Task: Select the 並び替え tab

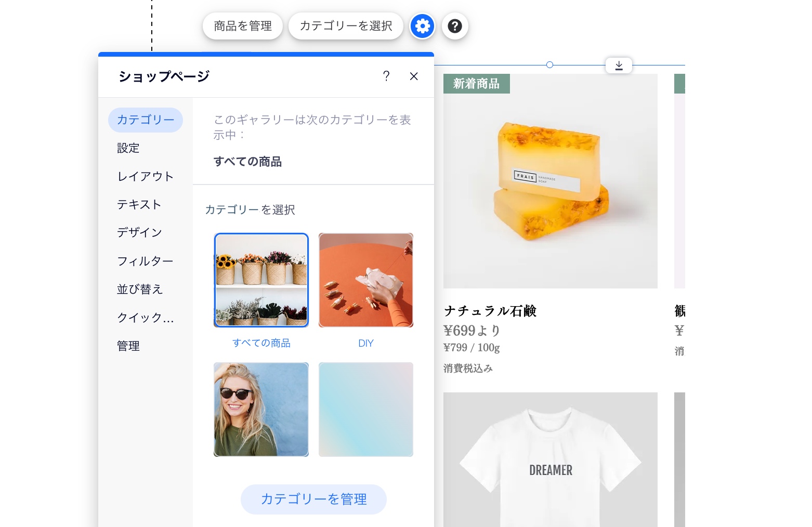Action: point(140,289)
